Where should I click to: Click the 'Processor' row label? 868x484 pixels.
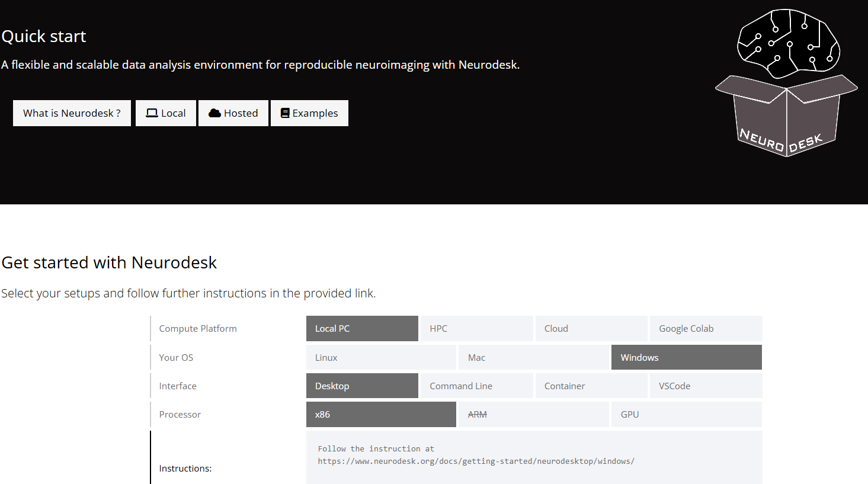[180, 414]
